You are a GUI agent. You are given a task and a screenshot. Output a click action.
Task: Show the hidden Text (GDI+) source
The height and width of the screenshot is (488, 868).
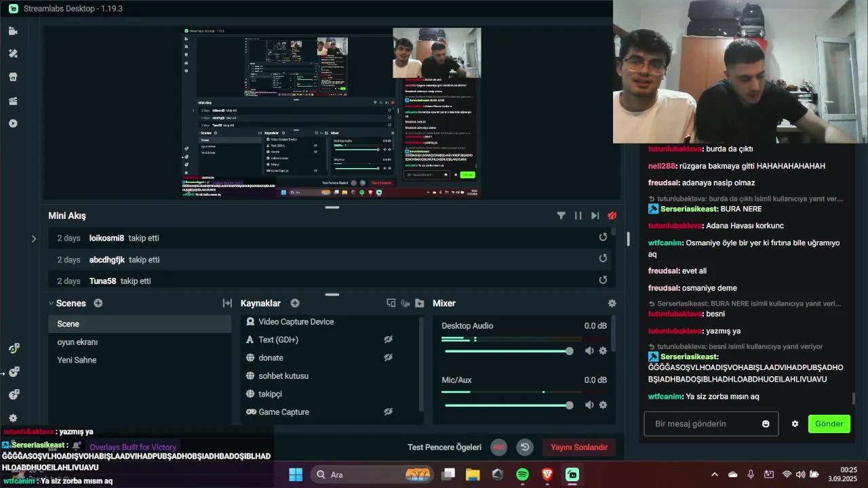[x=388, y=340]
